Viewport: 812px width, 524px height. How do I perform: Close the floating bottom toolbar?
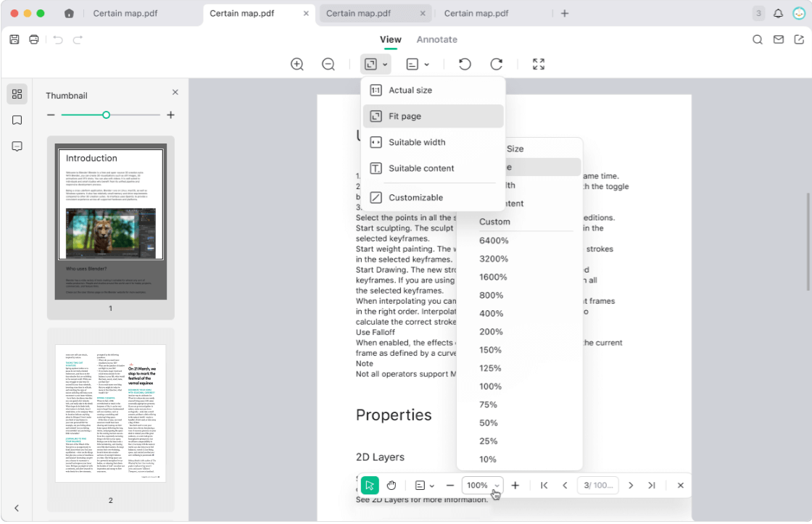tap(681, 485)
